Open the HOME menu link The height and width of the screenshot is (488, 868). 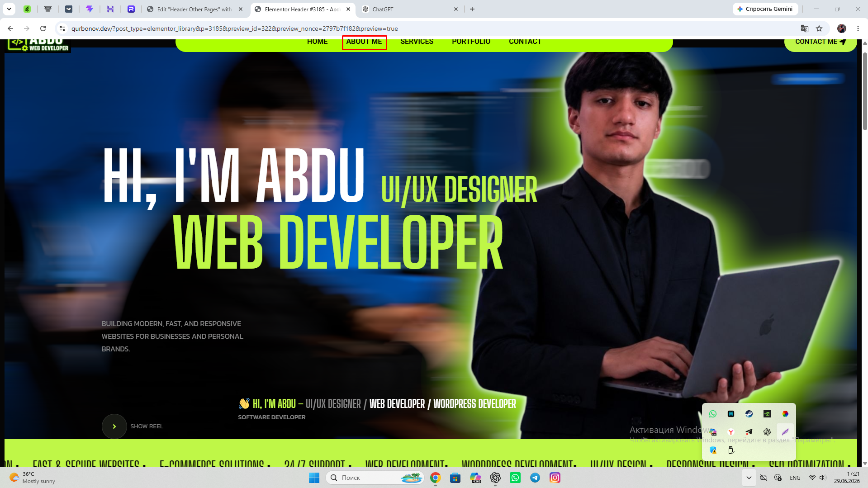click(x=317, y=42)
